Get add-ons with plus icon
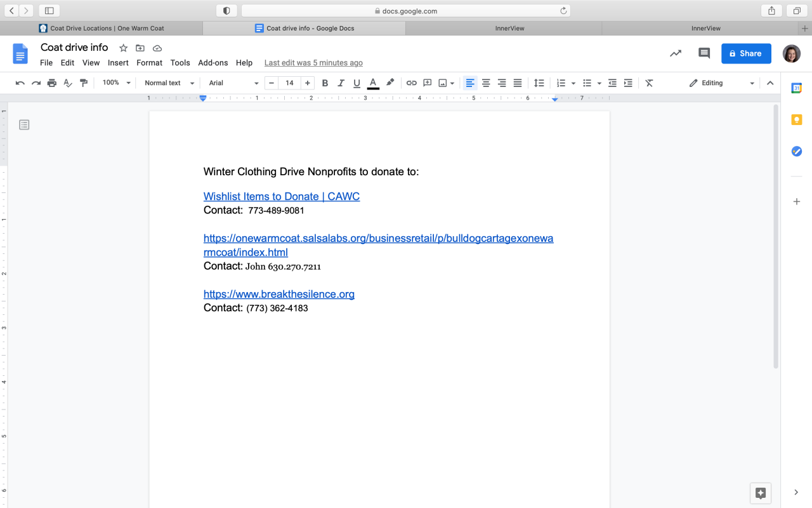This screenshot has height=508, width=812. point(797,201)
